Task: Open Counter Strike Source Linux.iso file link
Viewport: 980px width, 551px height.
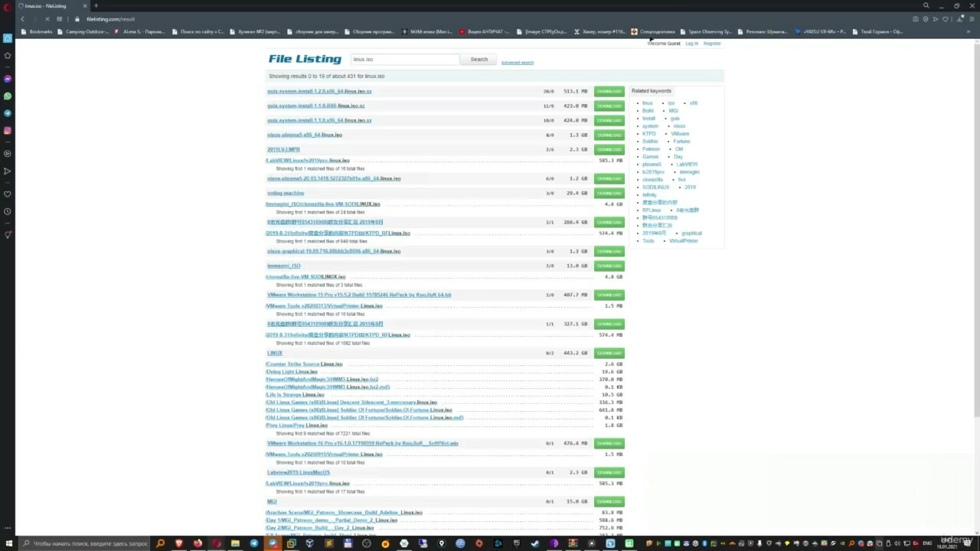Action: click(x=304, y=364)
